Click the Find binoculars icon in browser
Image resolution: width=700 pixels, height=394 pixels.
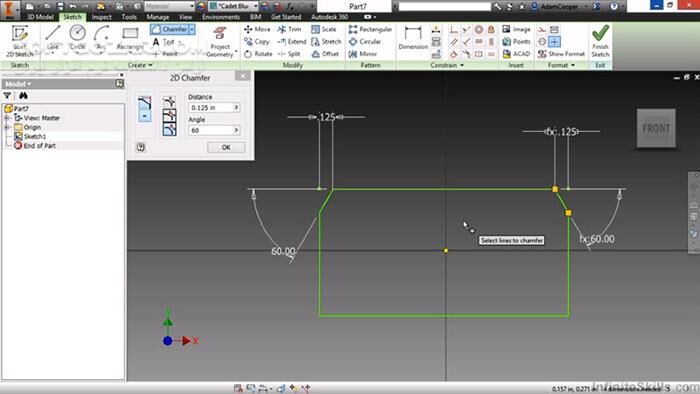point(23,95)
